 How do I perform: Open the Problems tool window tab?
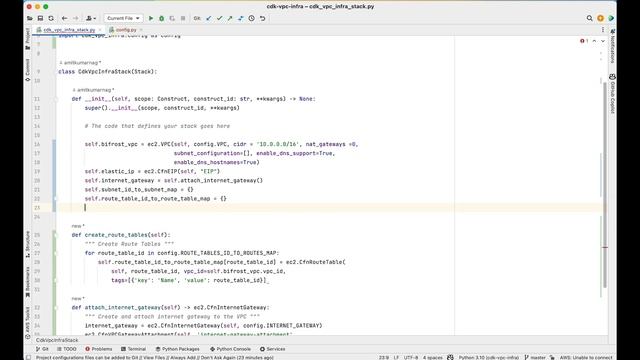click(98, 349)
